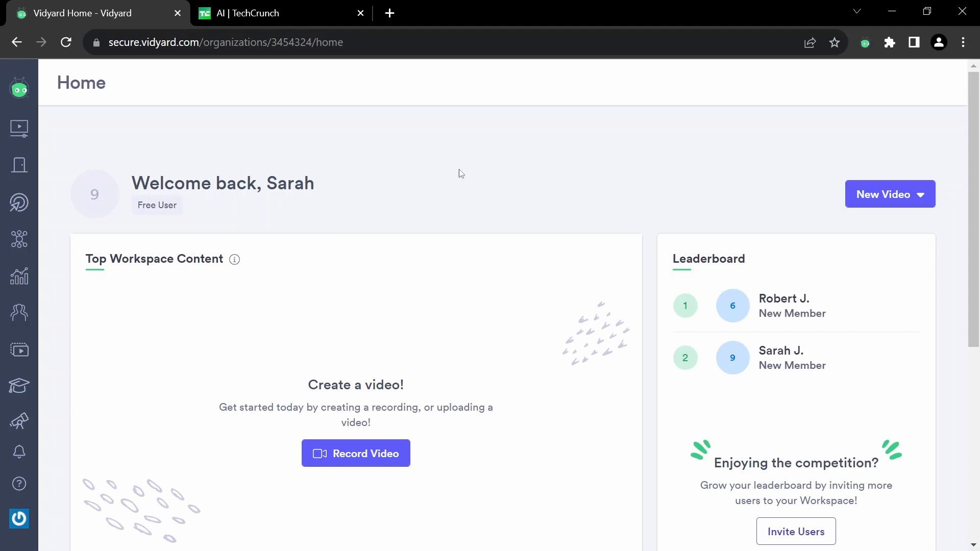Click the user profile avatar icon
Screen dimensions: 980x551
pos(939,42)
